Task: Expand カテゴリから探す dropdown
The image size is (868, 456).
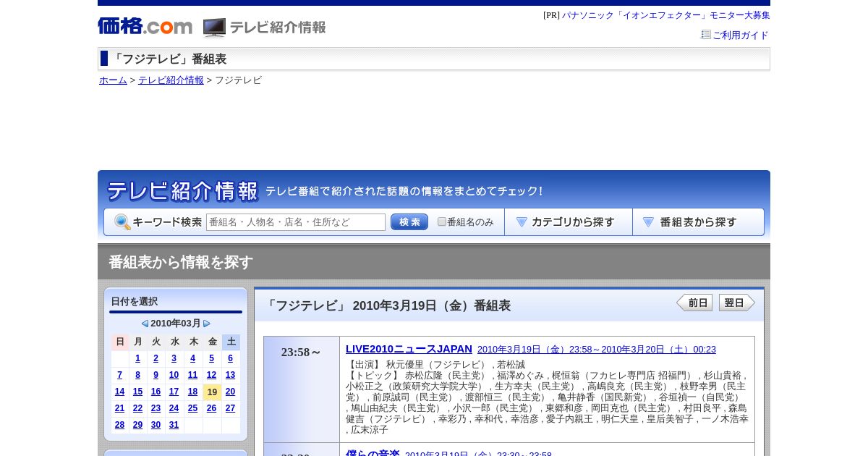Action: [569, 222]
